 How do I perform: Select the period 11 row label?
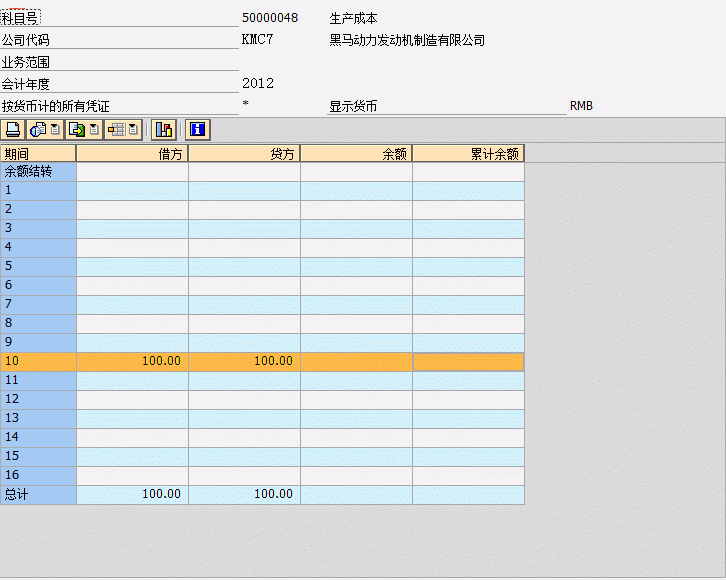(x=38, y=380)
